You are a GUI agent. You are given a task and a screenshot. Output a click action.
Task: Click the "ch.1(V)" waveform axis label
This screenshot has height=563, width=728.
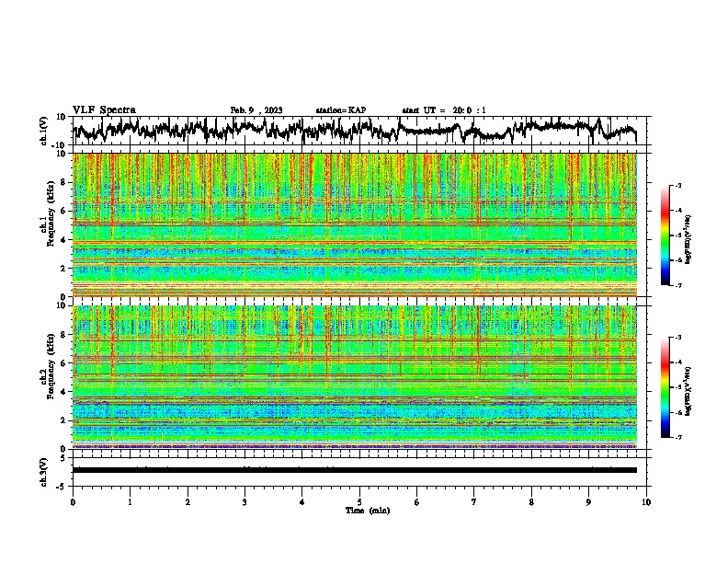44,131
